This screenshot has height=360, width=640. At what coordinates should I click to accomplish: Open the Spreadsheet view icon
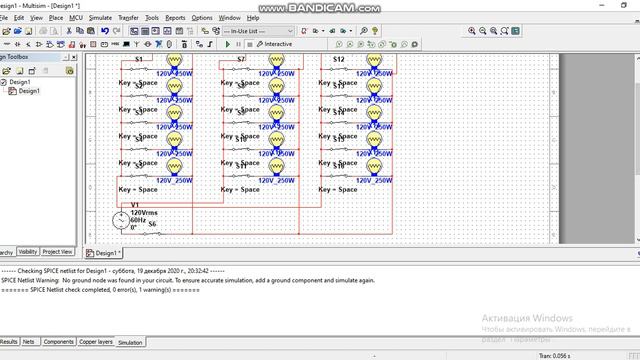pos(145,31)
